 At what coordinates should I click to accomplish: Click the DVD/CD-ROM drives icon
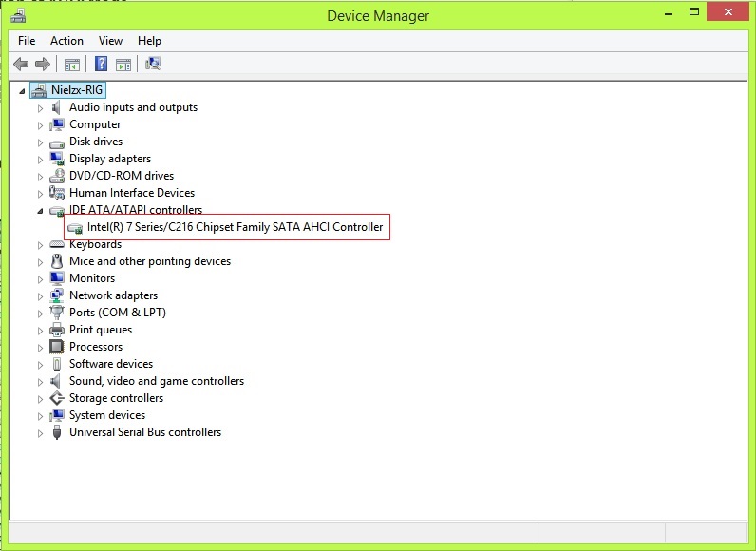tap(57, 176)
